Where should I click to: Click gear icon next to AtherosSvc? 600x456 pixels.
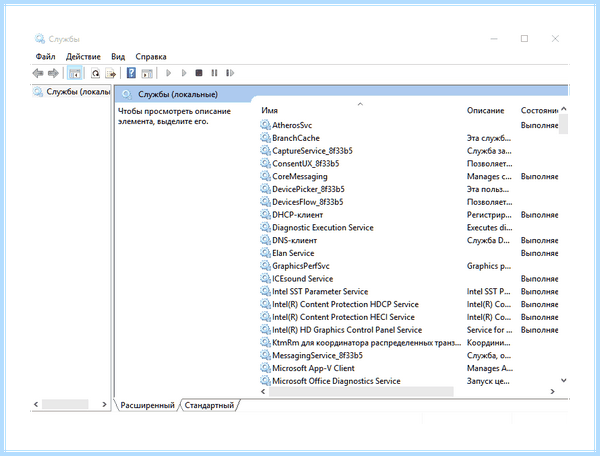tap(265, 125)
